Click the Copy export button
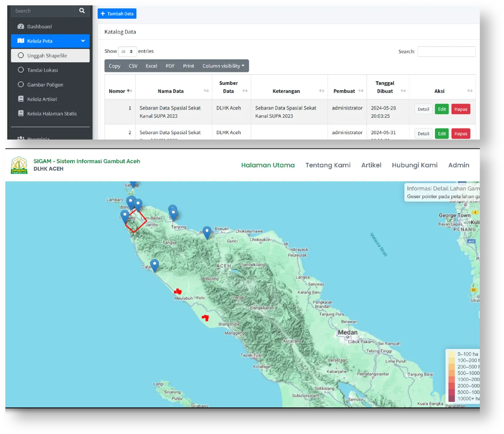The width and height of the screenshot is (504, 434). click(114, 66)
